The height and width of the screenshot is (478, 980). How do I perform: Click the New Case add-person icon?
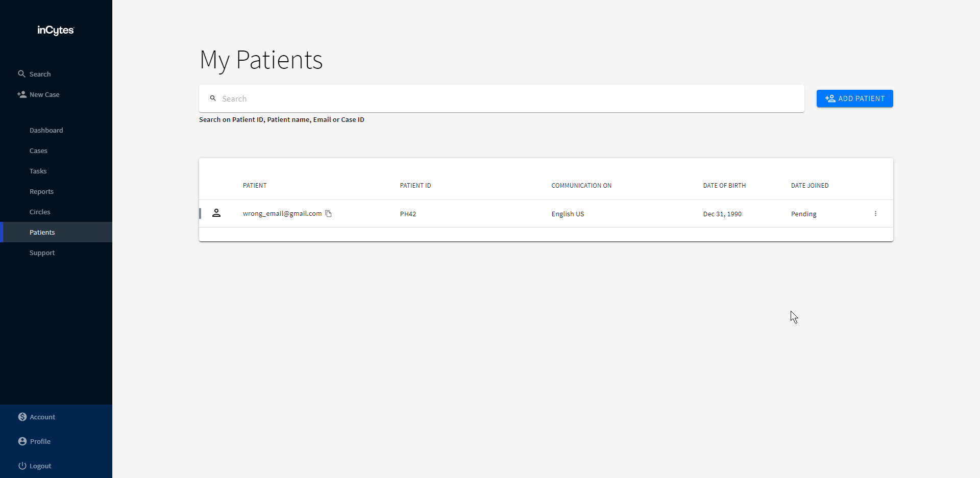21,94
